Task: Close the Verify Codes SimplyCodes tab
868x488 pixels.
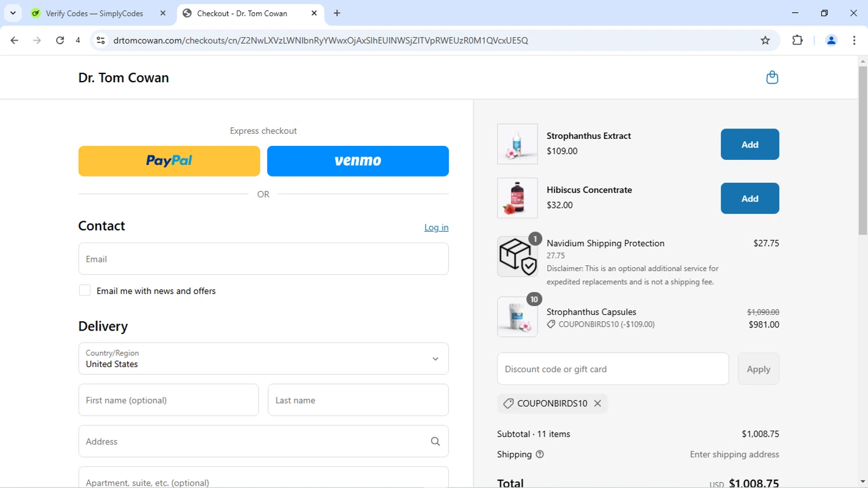Action: tap(163, 13)
